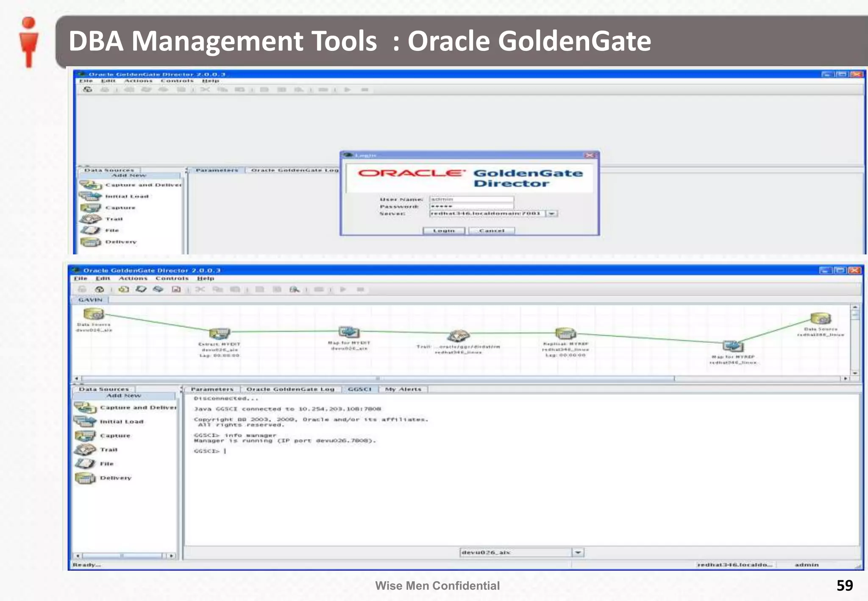This screenshot has width=868, height=601.
Task: Select the Map for MYEXT node icon
Action: (349, 332)
